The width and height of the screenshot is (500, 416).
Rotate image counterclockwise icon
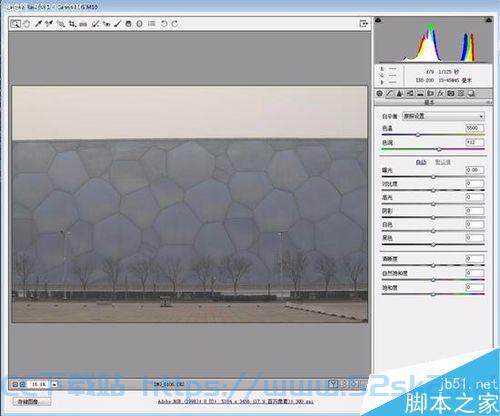coord(164,24)
